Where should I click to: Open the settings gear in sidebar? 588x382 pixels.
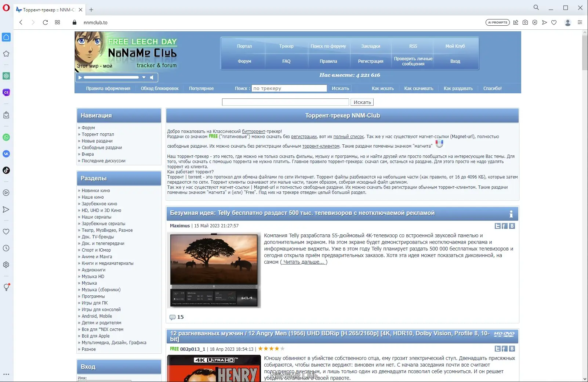(x=6, y=265)
